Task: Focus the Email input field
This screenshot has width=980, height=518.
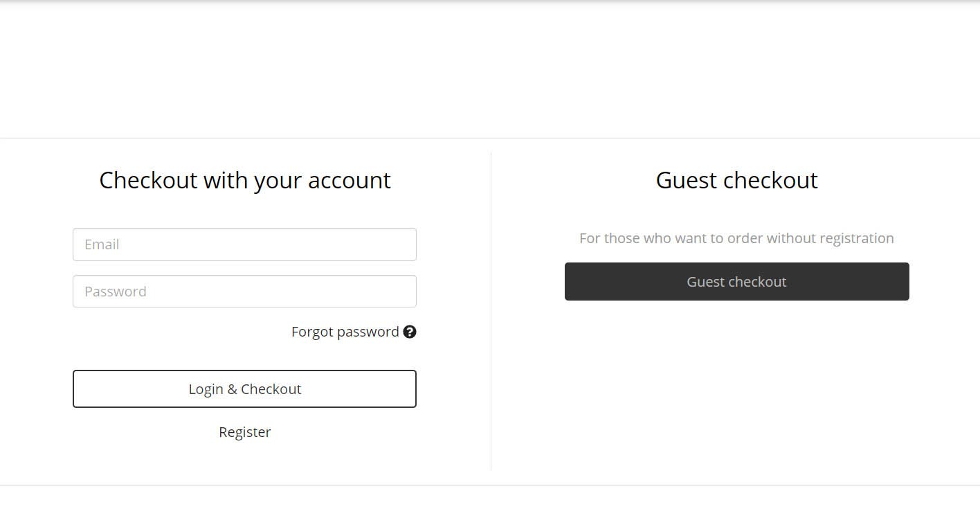Action: 244,244
